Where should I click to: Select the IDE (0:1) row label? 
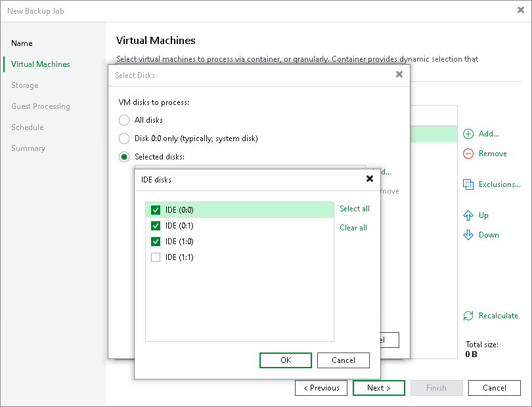[x=179, y=226]
